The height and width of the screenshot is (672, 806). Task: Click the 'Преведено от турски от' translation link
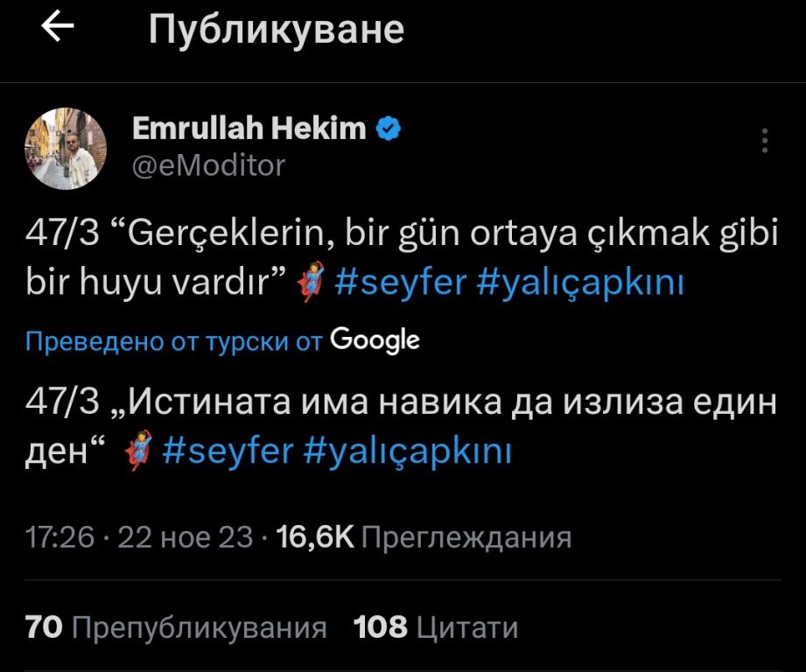pos(174,340)
